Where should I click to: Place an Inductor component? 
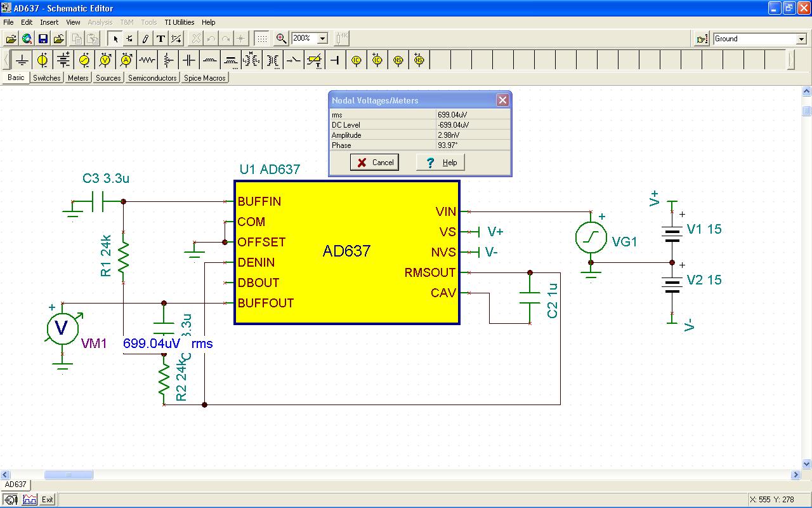point(210,60)
